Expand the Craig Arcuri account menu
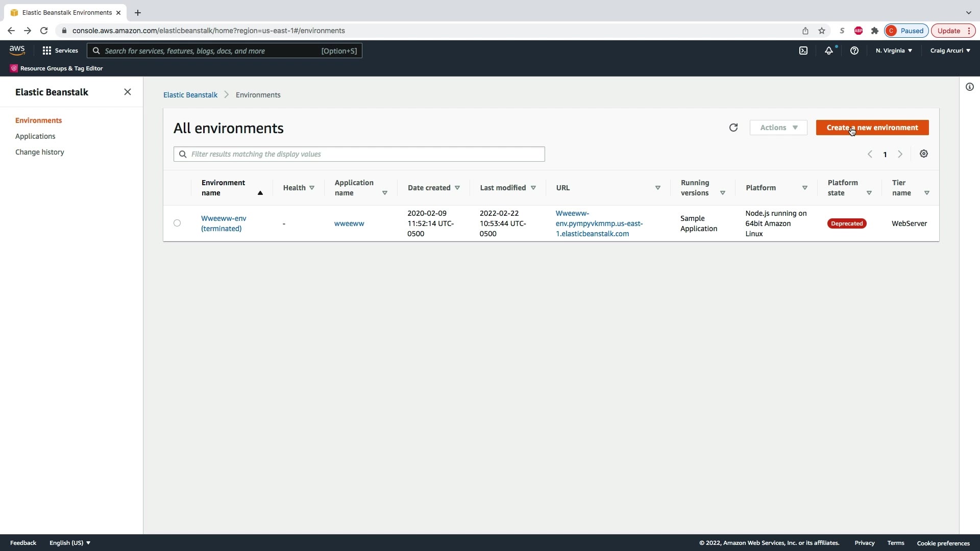The image size is (980, 551). (949, 51)
